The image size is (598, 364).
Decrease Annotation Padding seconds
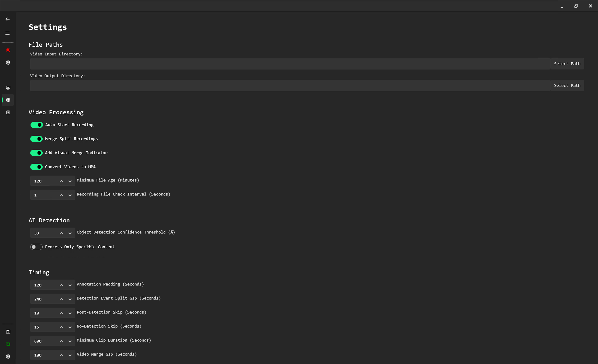coord(70,285)
